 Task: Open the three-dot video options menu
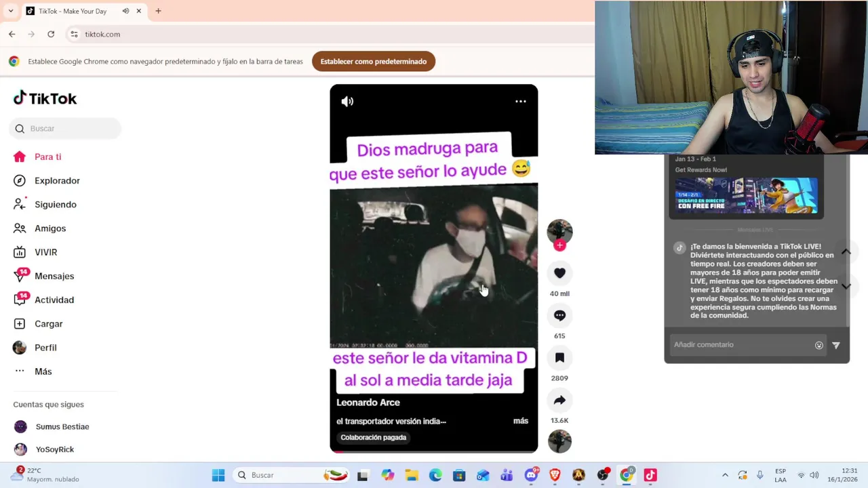pyautogui.click(x=521, y=102)
